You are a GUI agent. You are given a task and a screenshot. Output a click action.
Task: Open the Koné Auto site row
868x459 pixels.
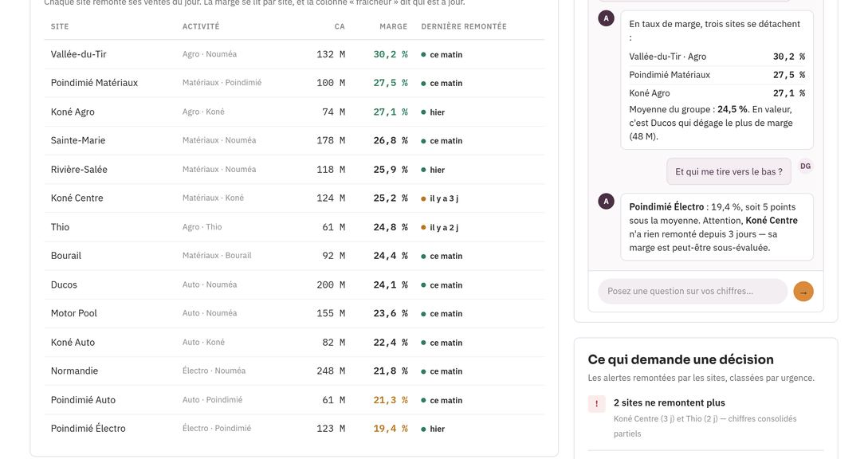[294, 342]
